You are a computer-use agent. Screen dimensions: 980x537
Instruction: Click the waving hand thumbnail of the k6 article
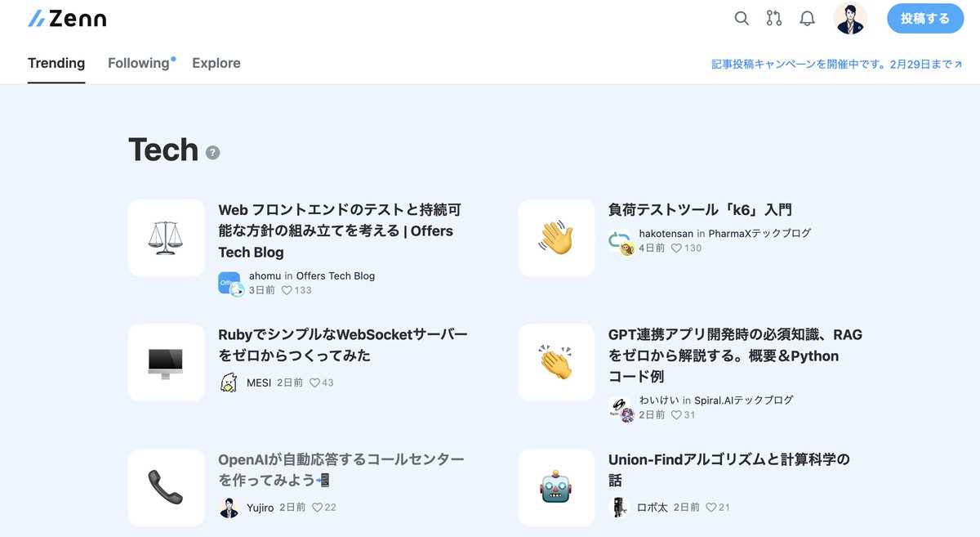point(555,238)
